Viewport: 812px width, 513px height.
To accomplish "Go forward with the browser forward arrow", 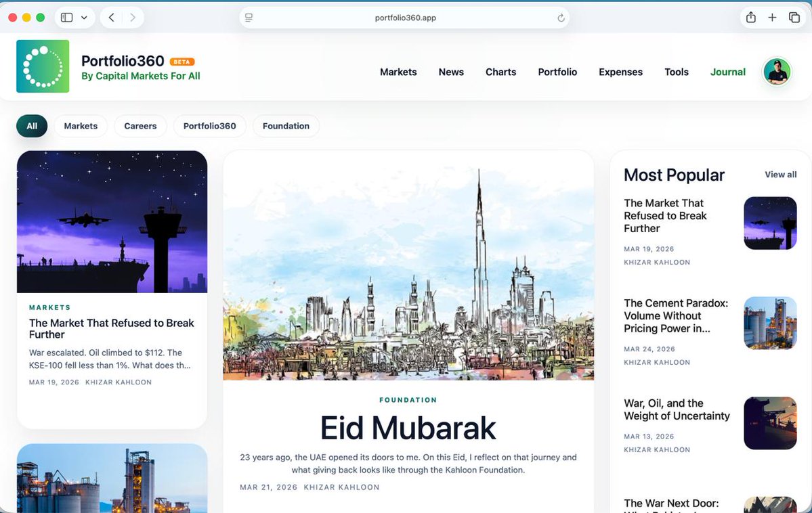I will (x=133, y=18).
